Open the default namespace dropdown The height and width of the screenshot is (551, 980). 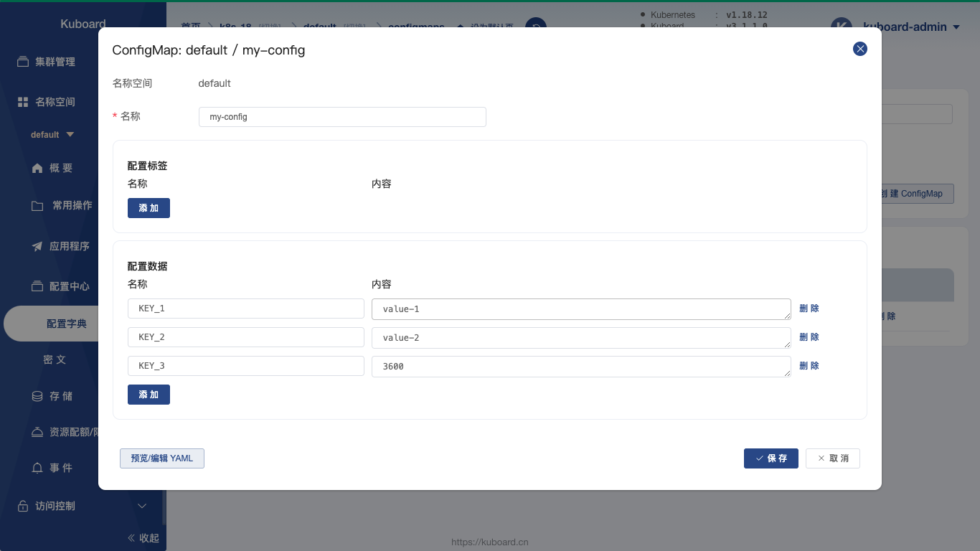pyautogui.click(x=52, y=135)
